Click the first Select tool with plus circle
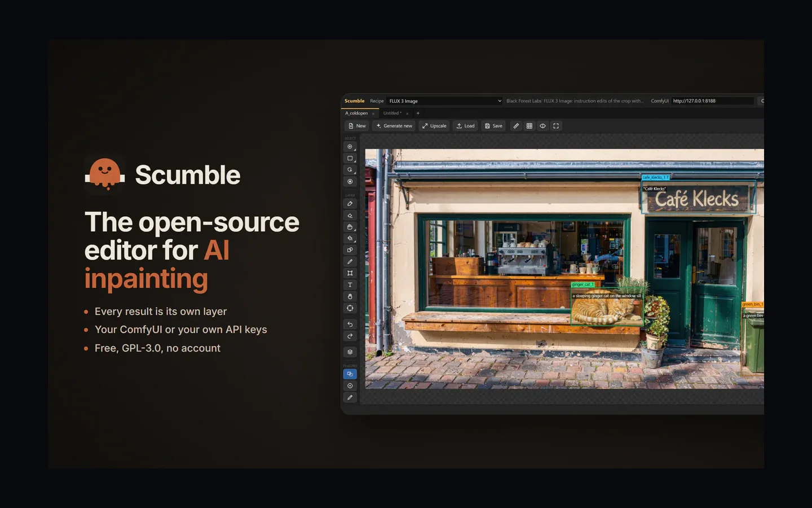 pyautogui.click(x=350, y=147)
